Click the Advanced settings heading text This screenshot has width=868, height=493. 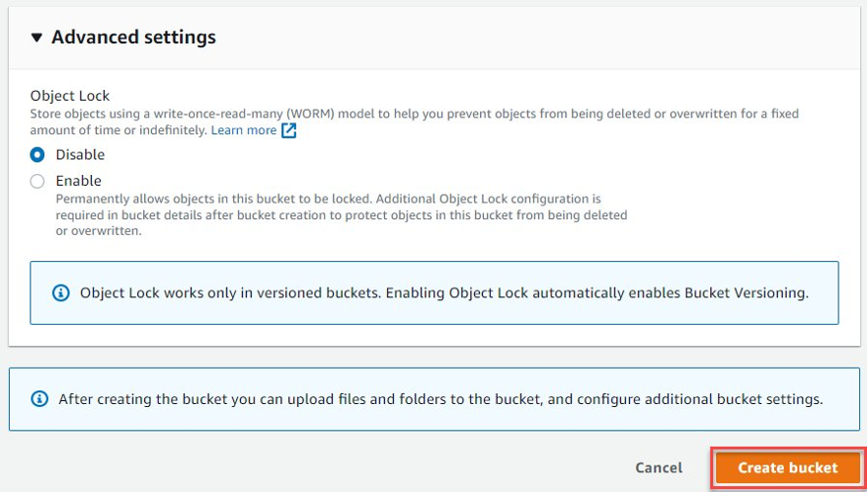(133, 38)
